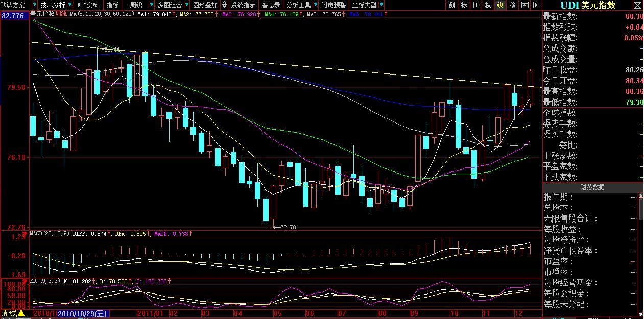Click the 79.50 price axis label

(x=17, y=87)
